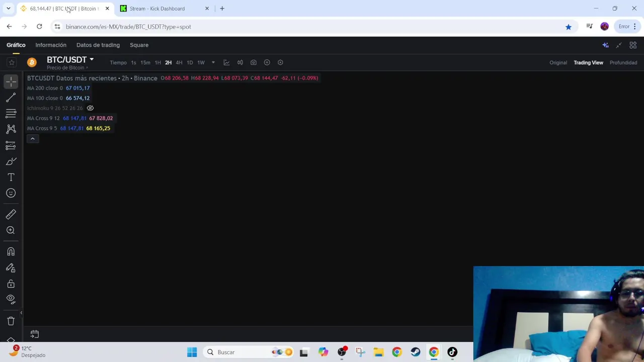Open the Square tab
The height and width of the screenshot is (362, 644).
tap(139, 45)
